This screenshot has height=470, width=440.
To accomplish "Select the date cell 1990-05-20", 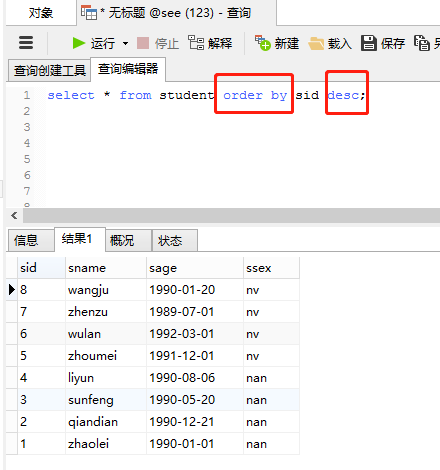I will pyautogui.click(x=195, y=400).
